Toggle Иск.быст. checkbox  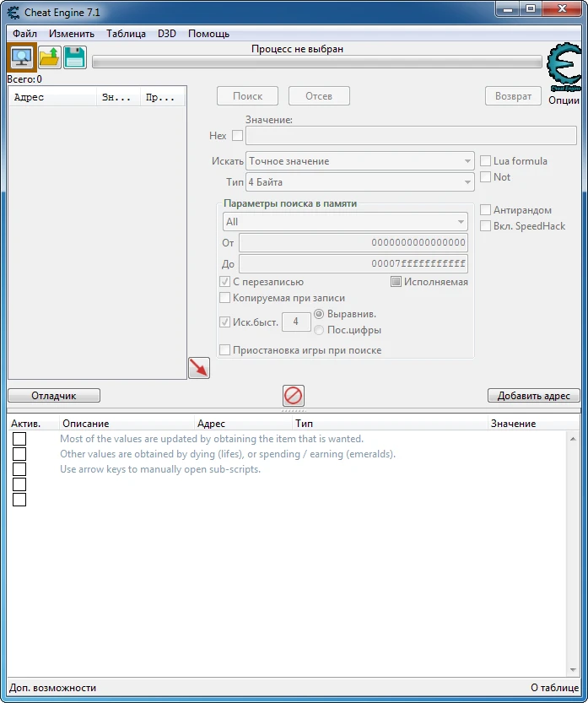(225, 322)
